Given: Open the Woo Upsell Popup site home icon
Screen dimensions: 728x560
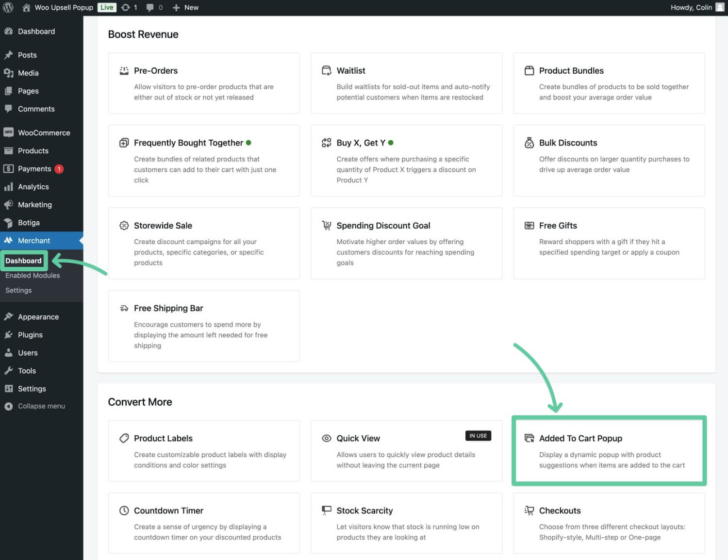Looking at the screenshot, I should point(26,7).
